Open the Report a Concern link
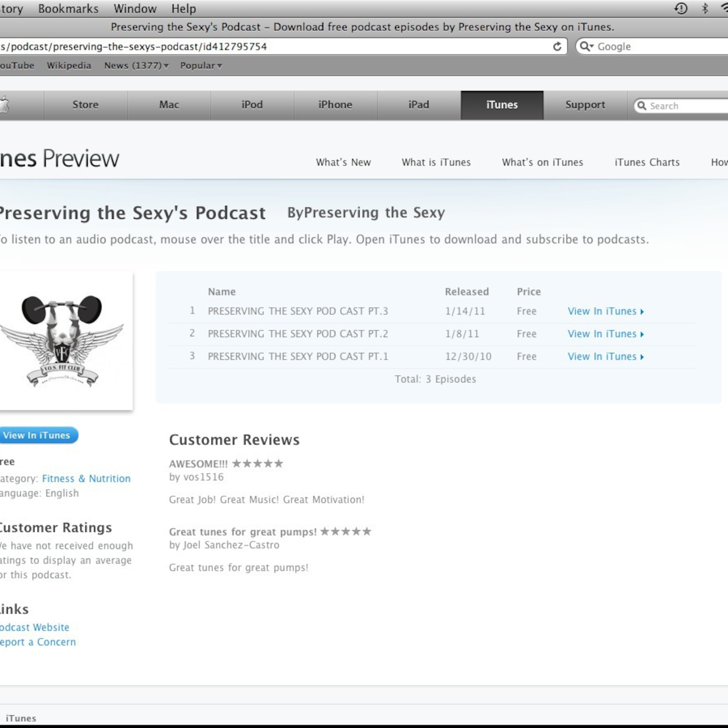728x728 pixels. tap(38, 642)
